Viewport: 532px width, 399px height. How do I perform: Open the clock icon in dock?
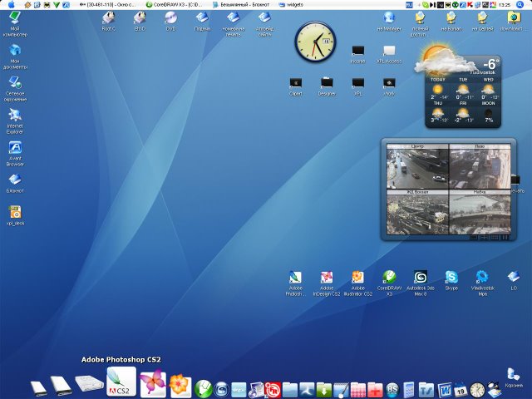pos(477,390)
